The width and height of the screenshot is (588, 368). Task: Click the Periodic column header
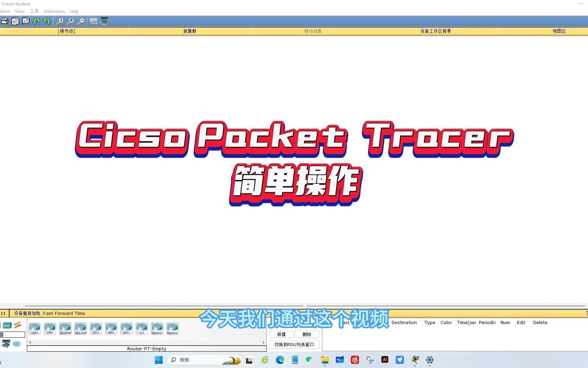pyautogui.click(x=487, y=322)
